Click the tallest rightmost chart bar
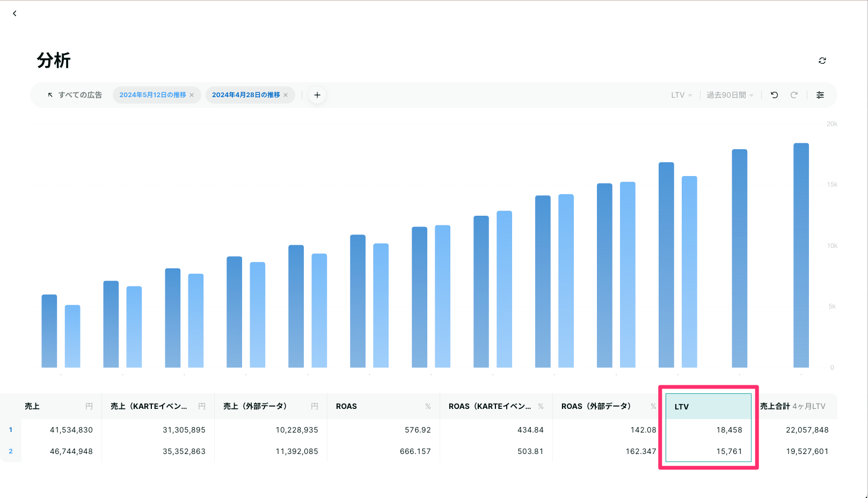868x498 pixels. point(801,255)
